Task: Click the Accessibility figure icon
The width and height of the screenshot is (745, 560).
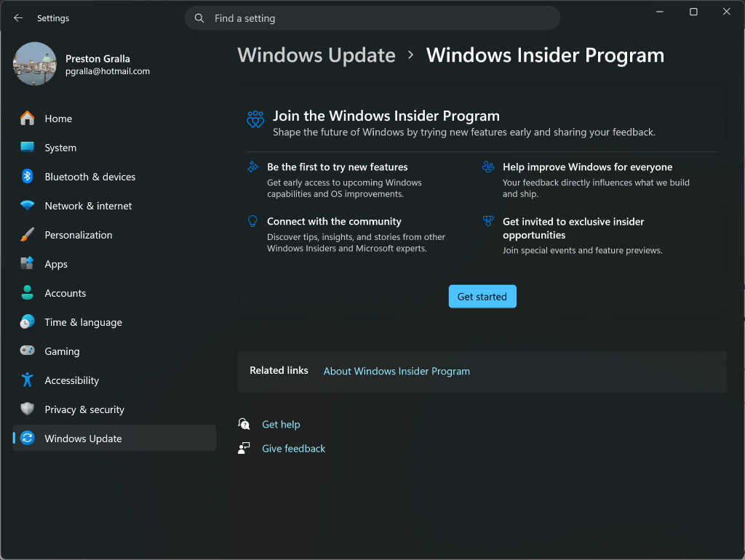Action: (27, 380)
